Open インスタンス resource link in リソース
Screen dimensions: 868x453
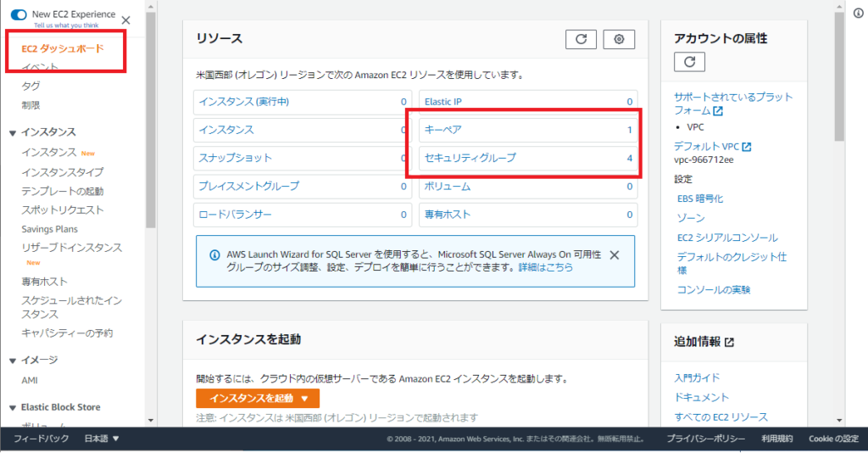click(x=225, y=130)
